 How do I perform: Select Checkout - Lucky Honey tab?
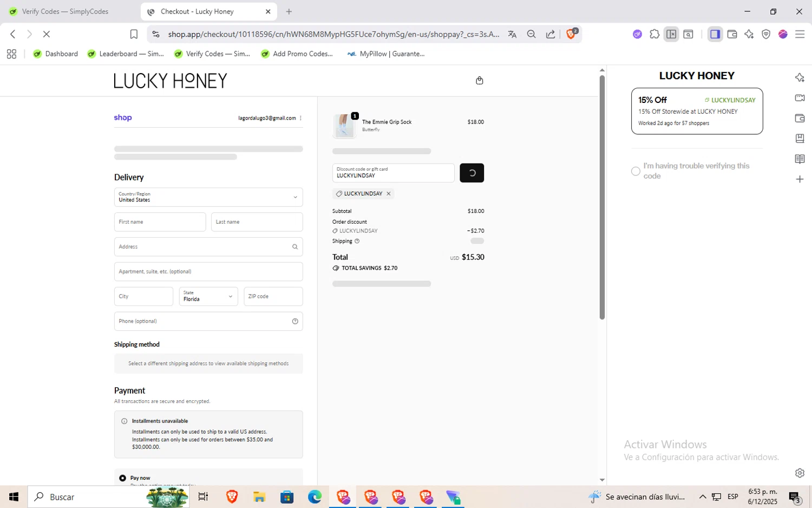tap(197, 11)
